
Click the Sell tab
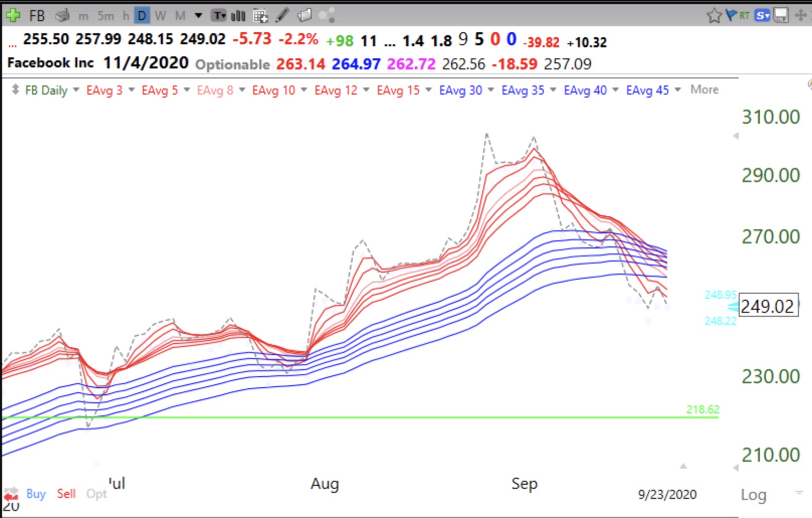pyautogui.click(x=66, y=493)
